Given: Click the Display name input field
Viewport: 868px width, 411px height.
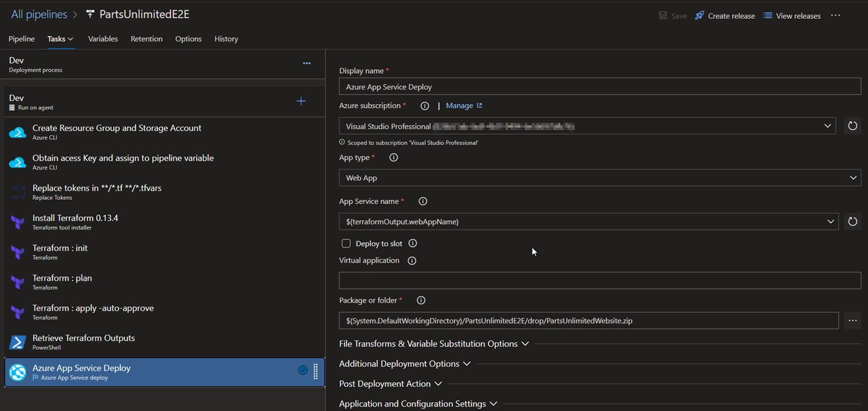Looking at the screenshot, I should (600, 86).
